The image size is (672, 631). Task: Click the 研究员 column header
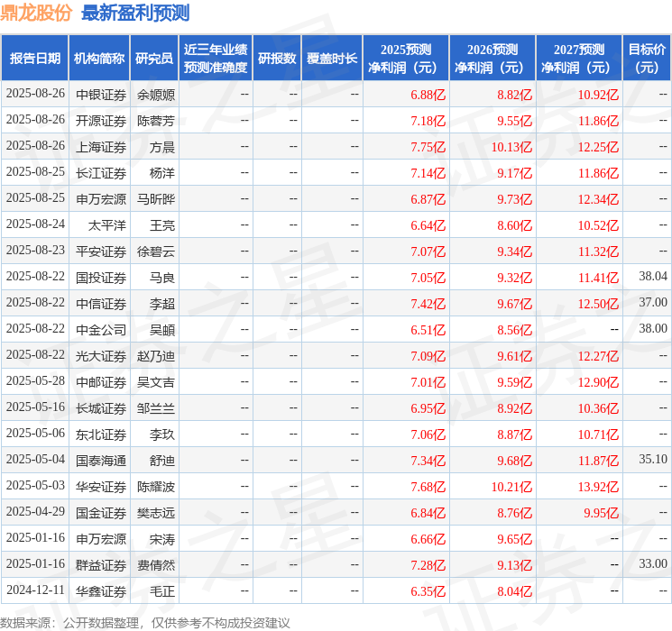[154, 59]
